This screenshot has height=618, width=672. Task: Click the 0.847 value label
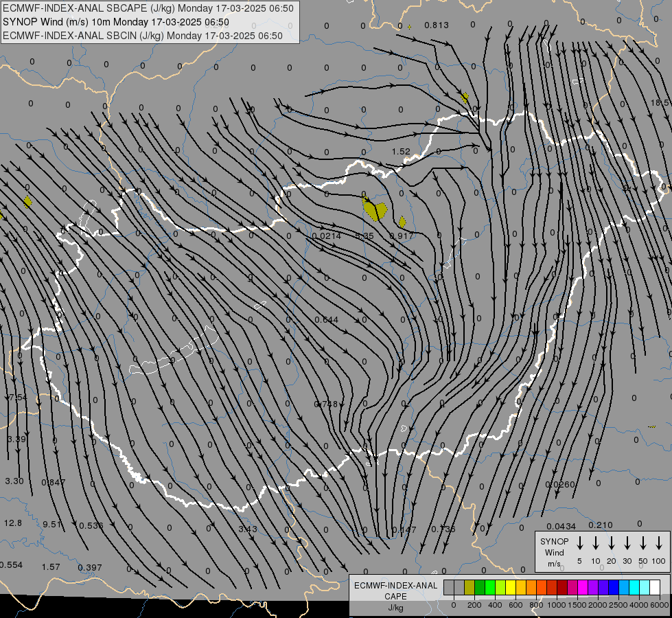(53, 483)
